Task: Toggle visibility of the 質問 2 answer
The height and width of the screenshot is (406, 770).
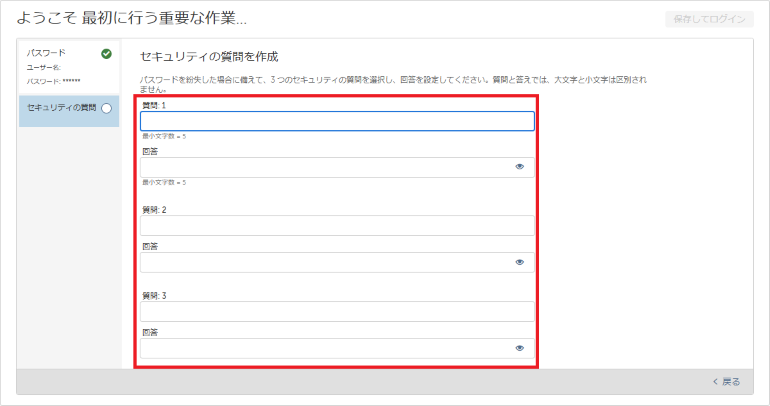Action: (x=520, y=262)
